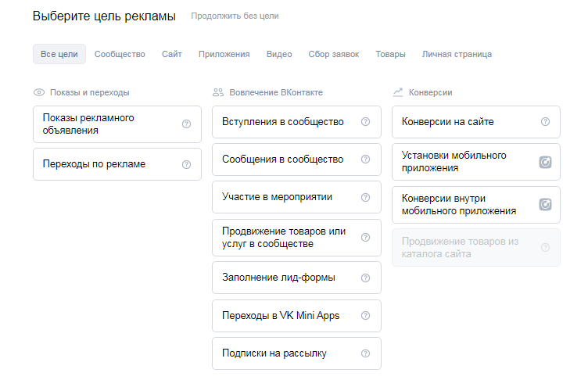Image resolution: width=588 pixels, height=380 pixels.
Task: Click help icon next to Переходы по рекламе
Action: point(186,164)
